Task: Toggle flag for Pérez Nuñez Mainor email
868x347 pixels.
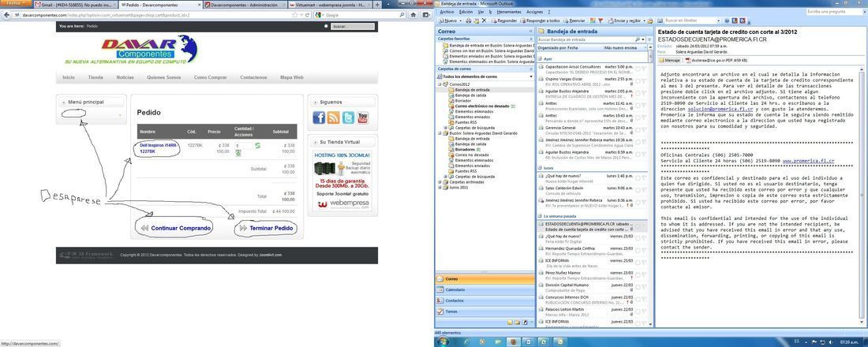Action: click(x=644, y=274)
